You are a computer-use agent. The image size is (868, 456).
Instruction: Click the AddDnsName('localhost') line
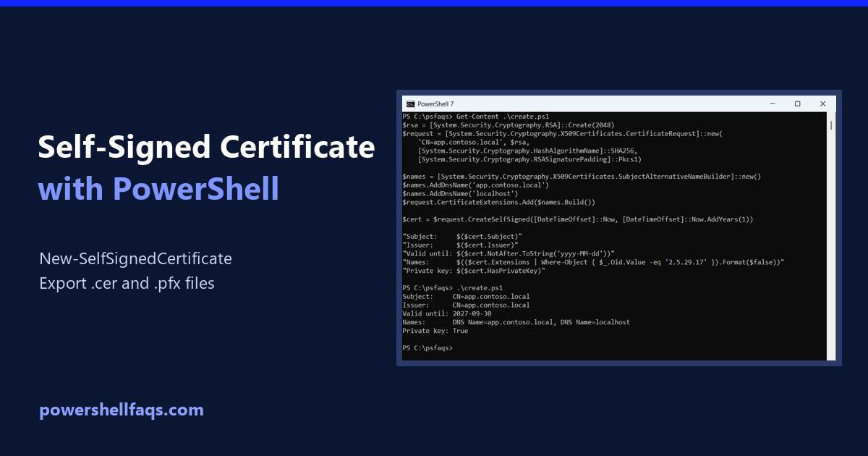click(x=461, y=193)
